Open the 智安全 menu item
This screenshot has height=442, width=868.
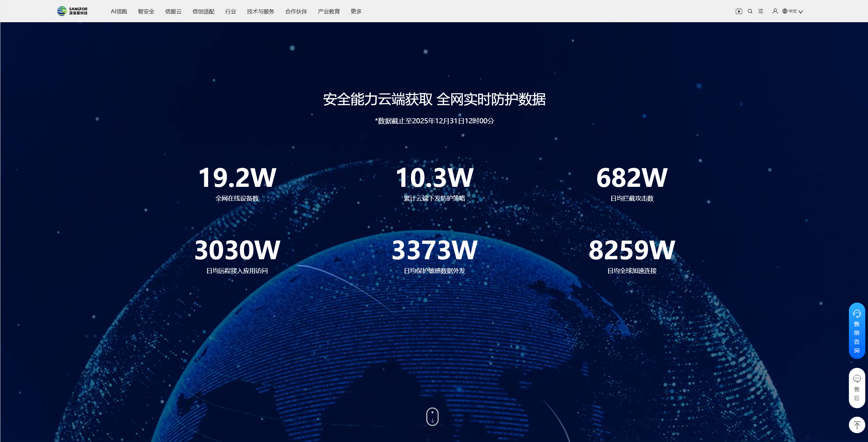click(146, 11)
